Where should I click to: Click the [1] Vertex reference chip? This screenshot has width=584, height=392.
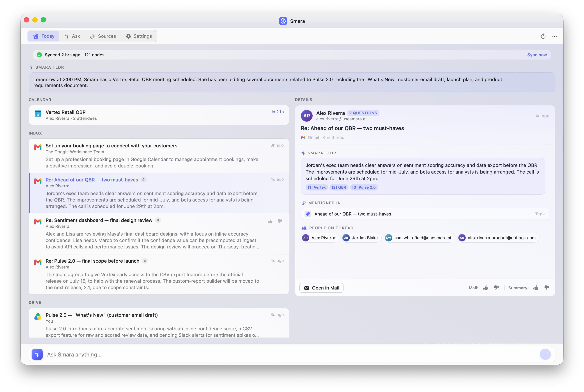317,187
